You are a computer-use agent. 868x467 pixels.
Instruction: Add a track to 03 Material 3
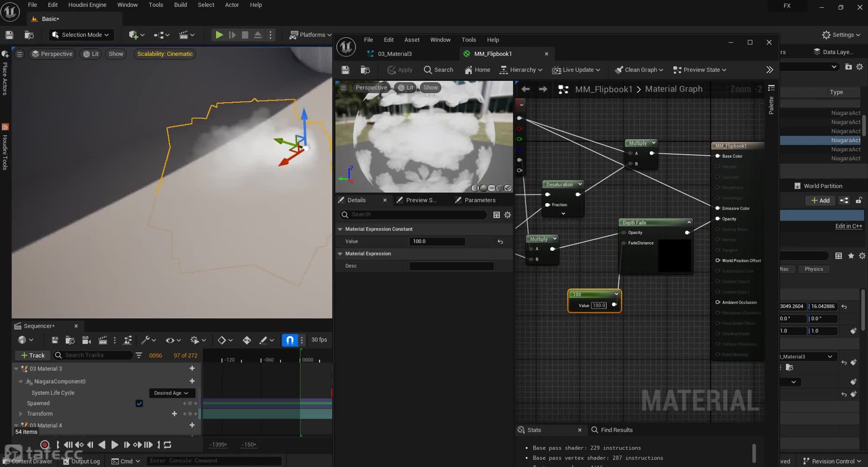[192, 368]
